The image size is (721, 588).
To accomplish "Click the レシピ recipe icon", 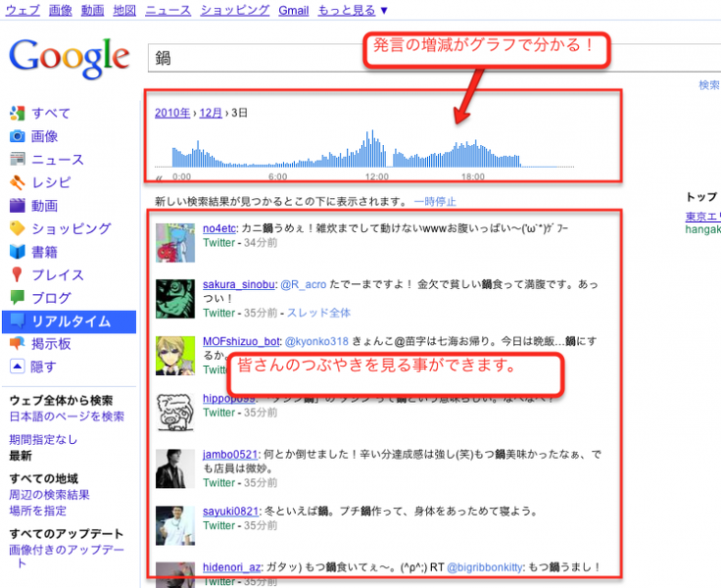I will 17,182.
